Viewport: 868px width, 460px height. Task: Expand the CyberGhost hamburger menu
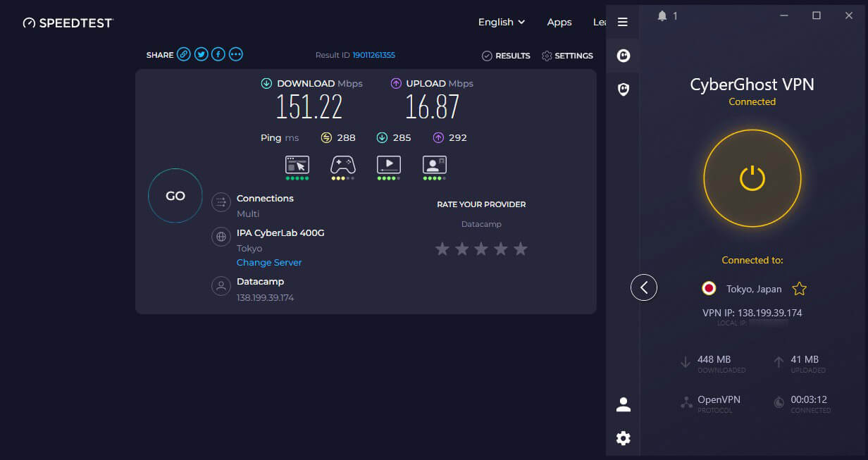(623, 22)
